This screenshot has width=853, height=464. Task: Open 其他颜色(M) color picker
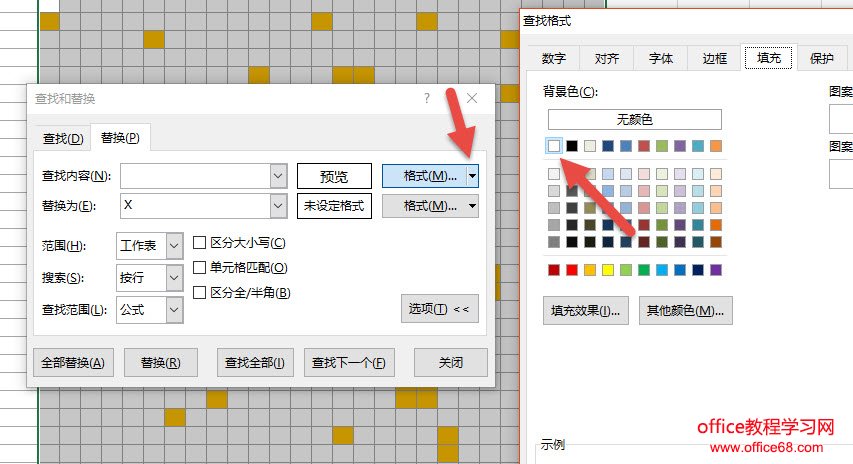pyautogui.click(x=685, y=311)
